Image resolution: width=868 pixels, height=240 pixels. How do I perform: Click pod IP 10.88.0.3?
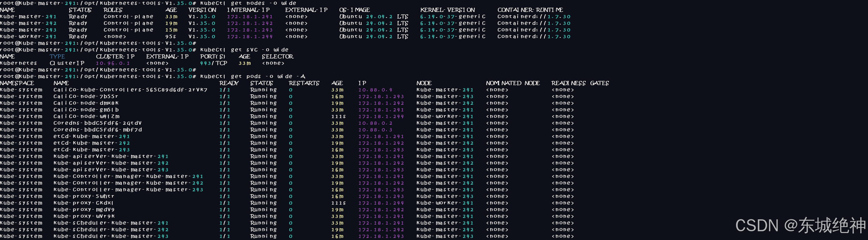pos(375,130)
